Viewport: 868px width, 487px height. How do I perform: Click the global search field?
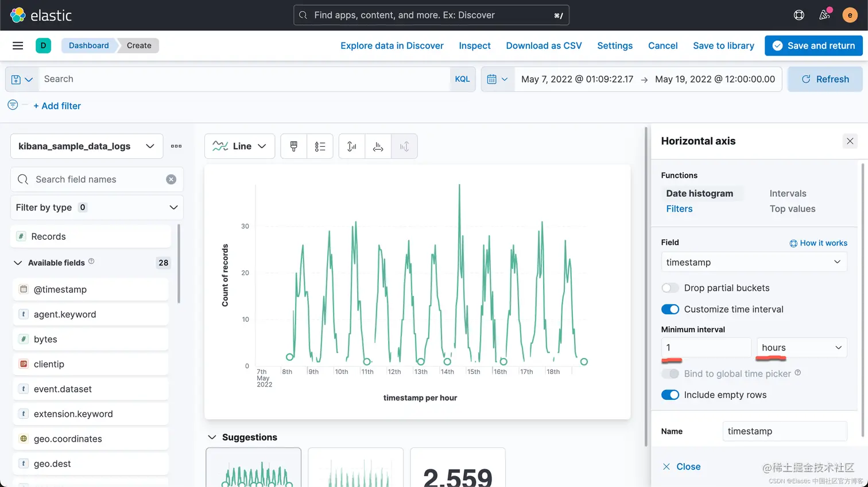click(x=431, y=15)
